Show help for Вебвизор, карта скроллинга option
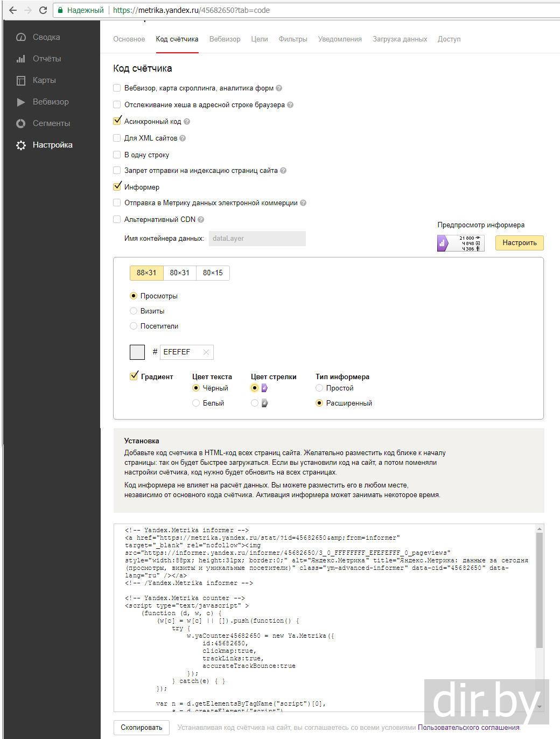 (279, 88)
